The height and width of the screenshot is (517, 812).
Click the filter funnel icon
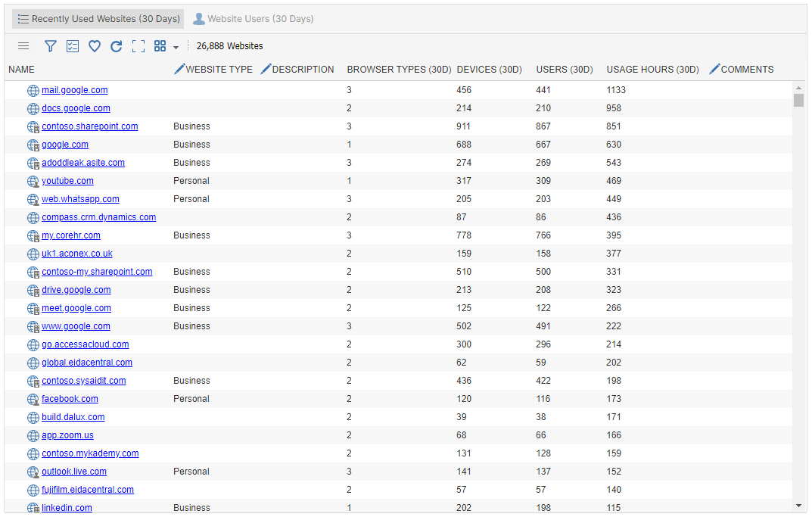pyautogui.click(x=50, y=46)
